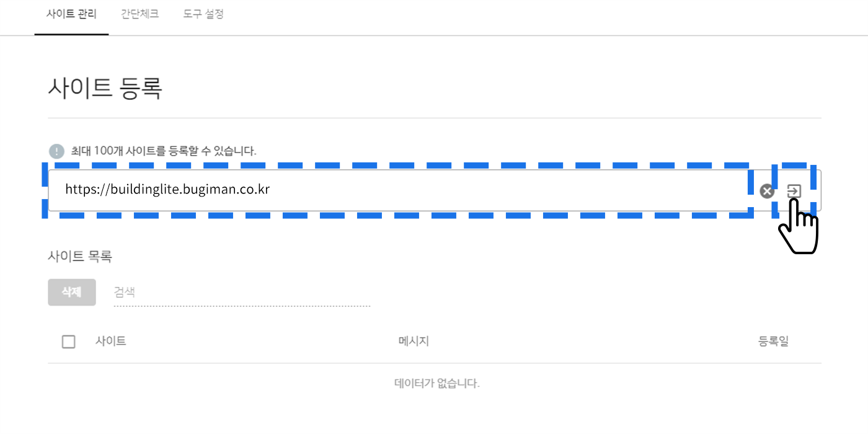
Task: Go to the 도구 설정 tab
Action: [203, 14]
